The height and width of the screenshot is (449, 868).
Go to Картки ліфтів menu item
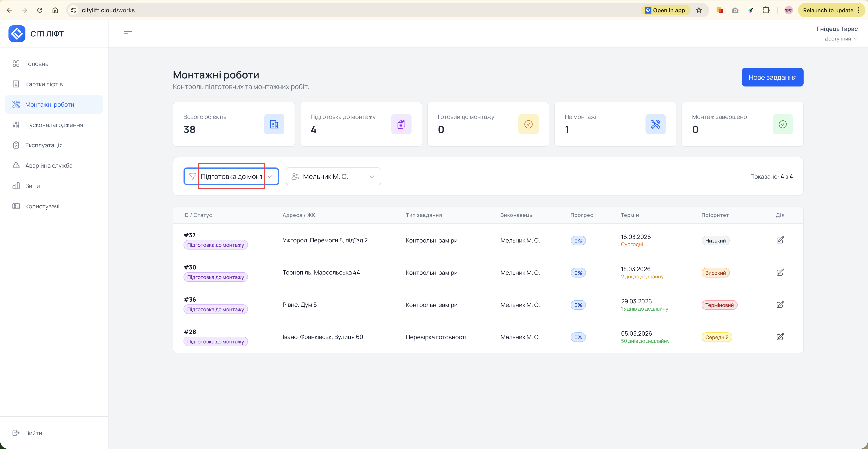44,84
